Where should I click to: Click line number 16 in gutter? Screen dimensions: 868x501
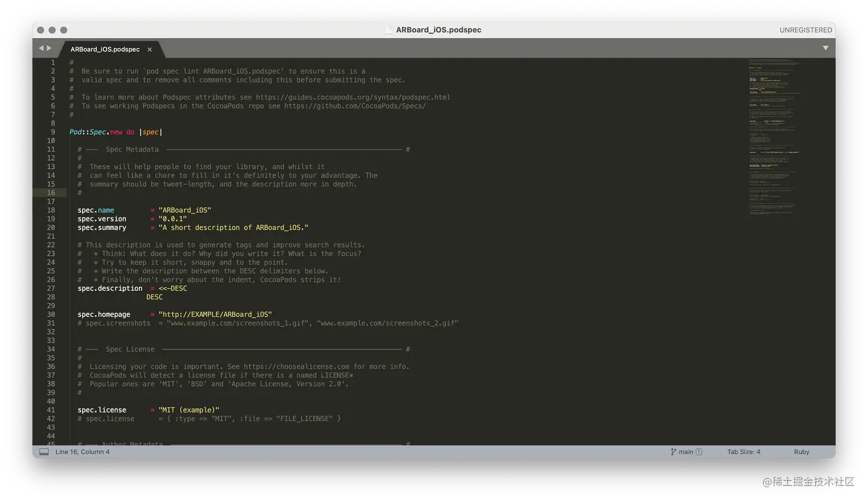pos(51,193)
